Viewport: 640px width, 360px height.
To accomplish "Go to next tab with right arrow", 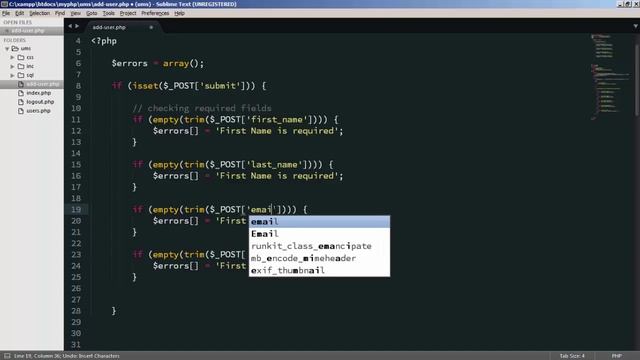I will coord(77,26).
